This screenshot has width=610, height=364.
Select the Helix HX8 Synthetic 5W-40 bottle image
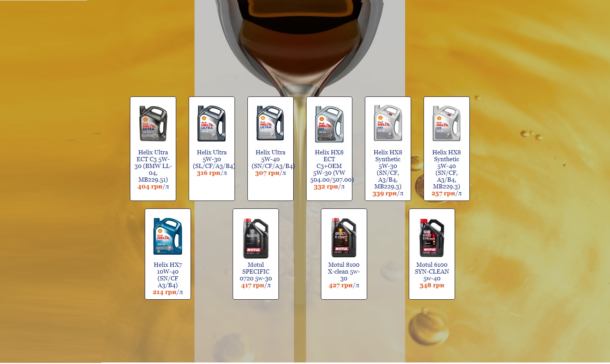pyautogui.click(x=447, y=124)
